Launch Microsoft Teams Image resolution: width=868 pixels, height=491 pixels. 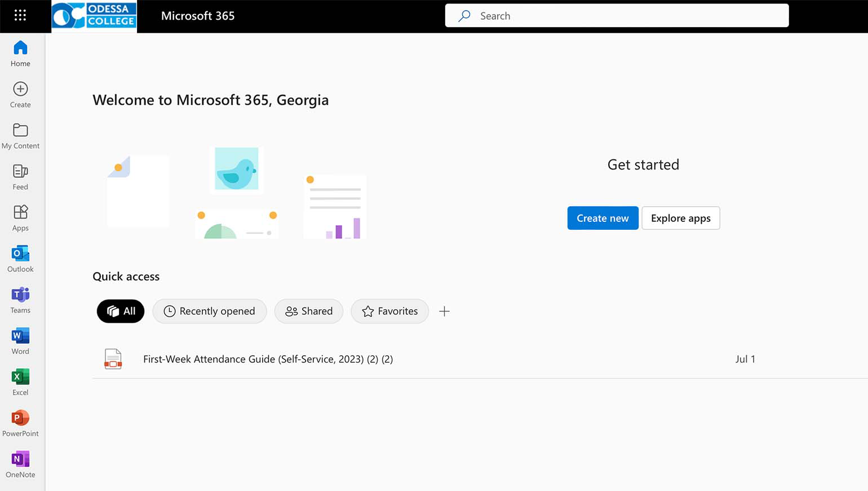point(20,300)
